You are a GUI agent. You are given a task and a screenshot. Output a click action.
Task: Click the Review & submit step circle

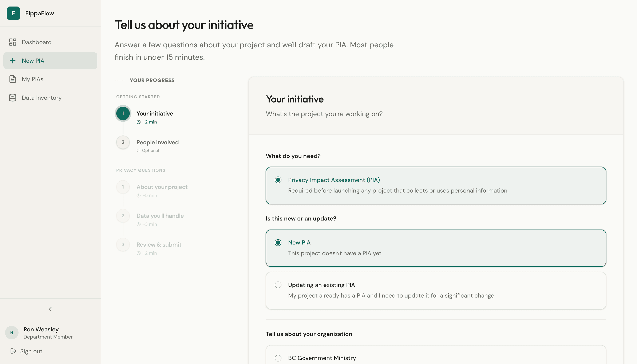tap(123, 244)
